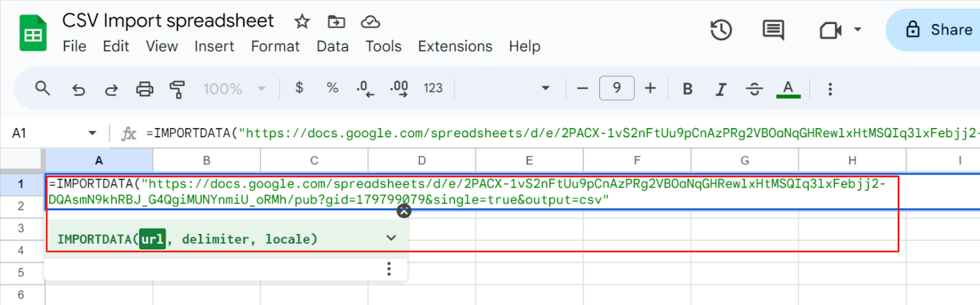Increase decimal places icon

pos(399,89)
